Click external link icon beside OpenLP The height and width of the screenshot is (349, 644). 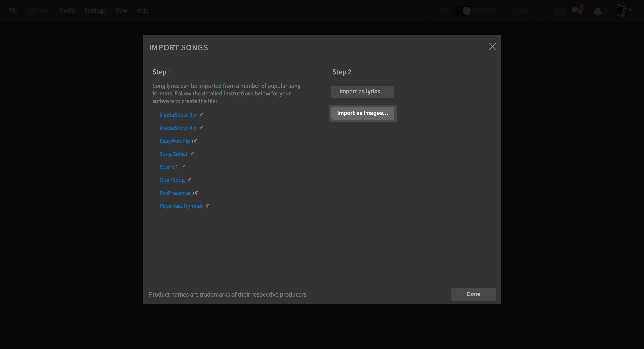183,167
